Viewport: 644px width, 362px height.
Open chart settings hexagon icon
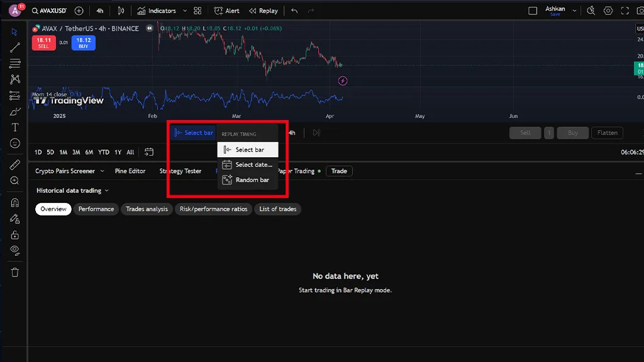point(608,11)
